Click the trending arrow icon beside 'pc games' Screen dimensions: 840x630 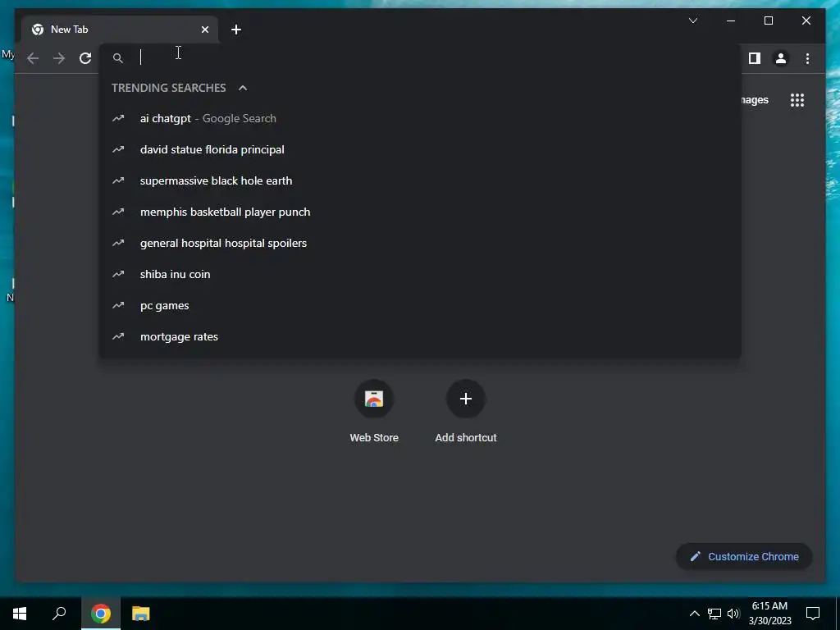[x=118, y=305]
